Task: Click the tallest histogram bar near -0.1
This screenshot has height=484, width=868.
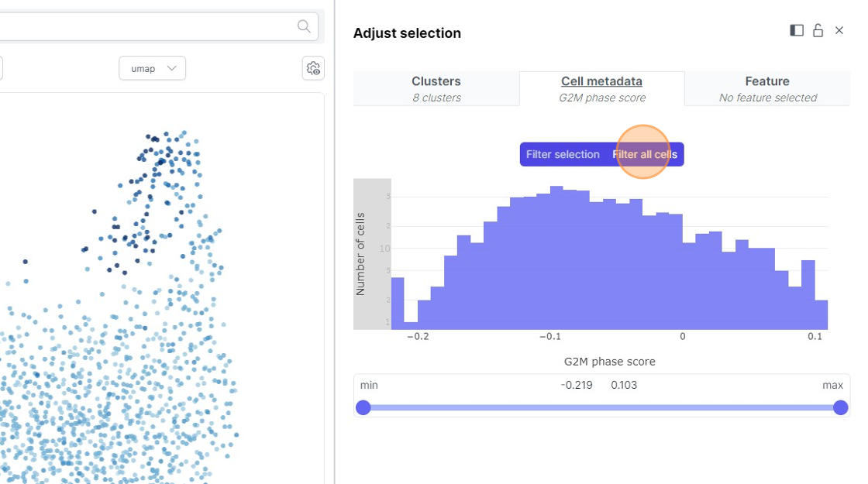Action: click(556, 257)
